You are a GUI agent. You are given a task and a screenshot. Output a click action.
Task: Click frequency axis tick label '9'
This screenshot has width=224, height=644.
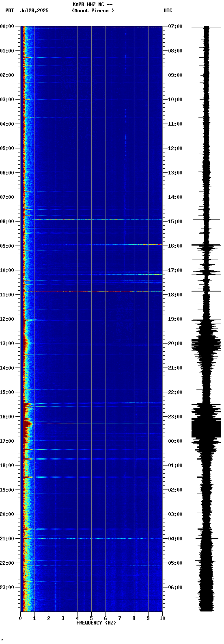point(148,618)
